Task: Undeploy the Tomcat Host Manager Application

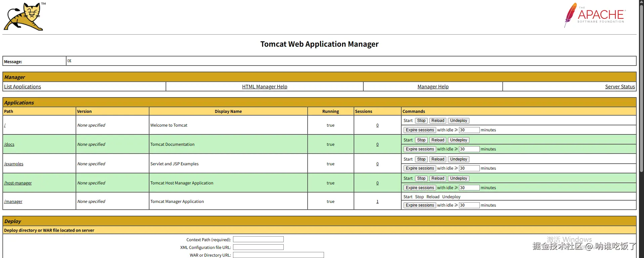Action: tap(459, 178)
